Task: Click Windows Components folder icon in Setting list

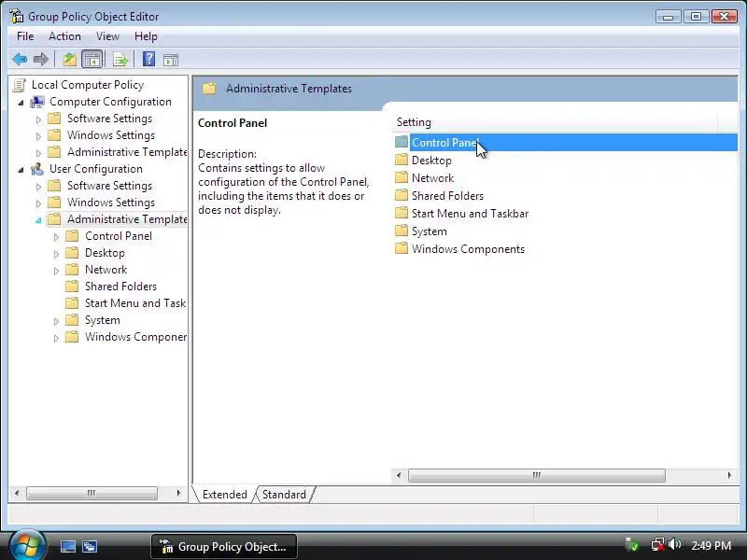Action: [x=402, y=248]
